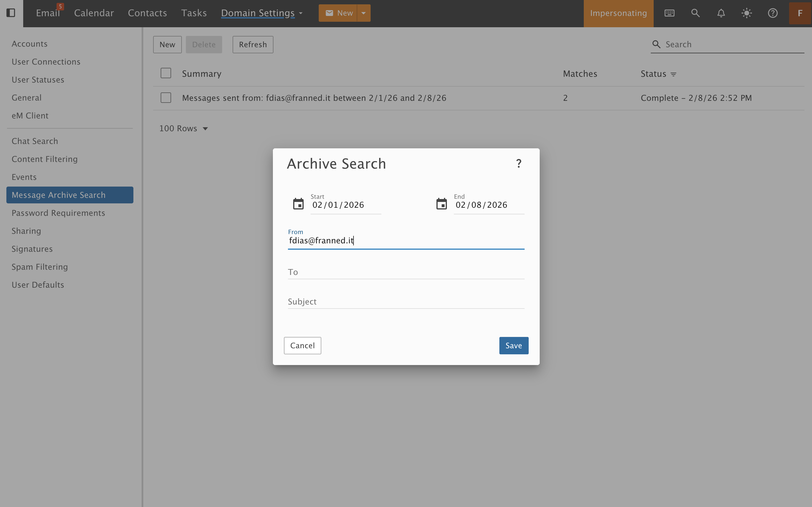Expand the Domain Settings dropdown
The height and width of the screenshot is (507, 812).
[x=262, y=13]
